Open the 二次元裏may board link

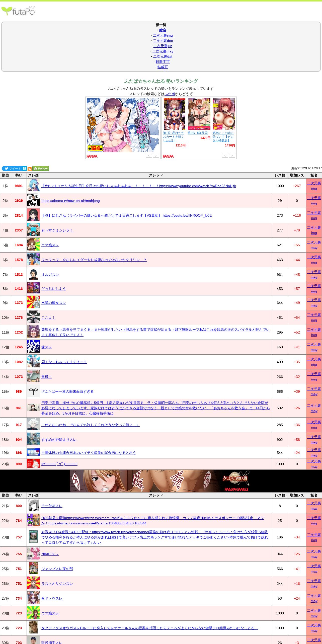pos(163,51)
